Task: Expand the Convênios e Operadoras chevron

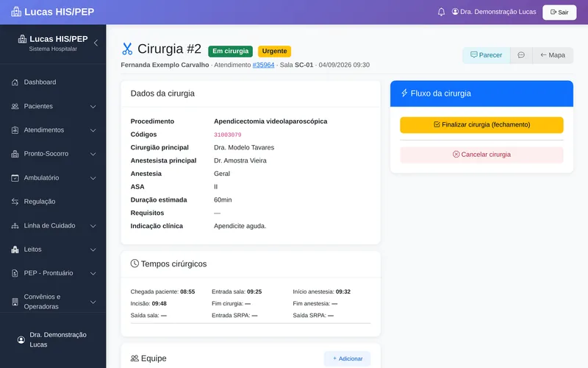Action: tap(93, 302)
